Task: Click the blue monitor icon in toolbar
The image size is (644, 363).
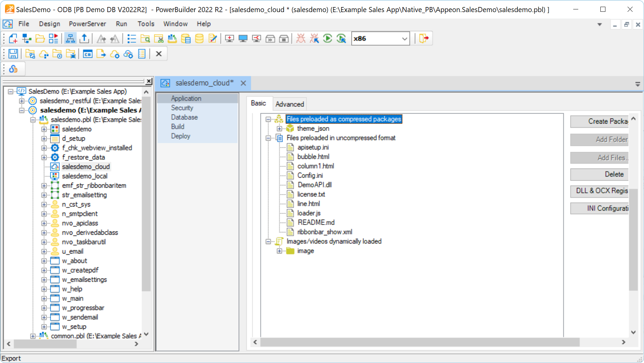Action: 243,39
